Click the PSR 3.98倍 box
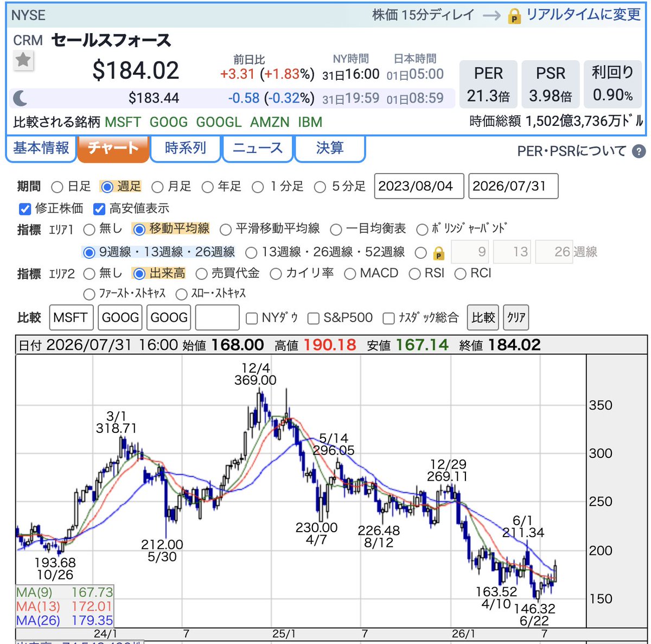This screenshot has width=651, height=644. [551, 84]
